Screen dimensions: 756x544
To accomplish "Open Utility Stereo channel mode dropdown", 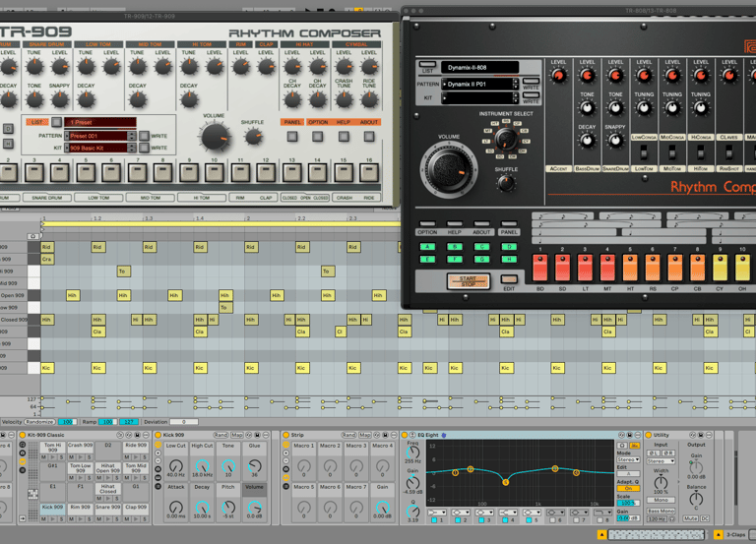I will pos(661,461).
